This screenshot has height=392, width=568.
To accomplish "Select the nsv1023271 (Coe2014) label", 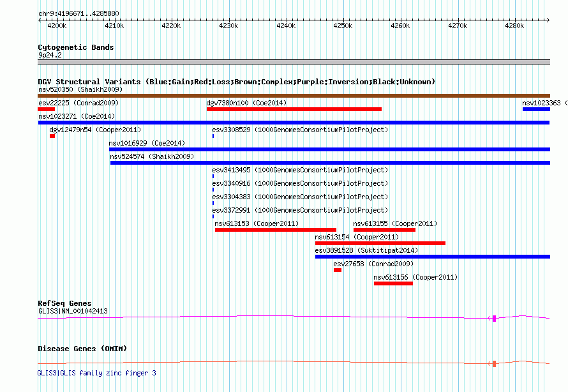I will point(77,116).
